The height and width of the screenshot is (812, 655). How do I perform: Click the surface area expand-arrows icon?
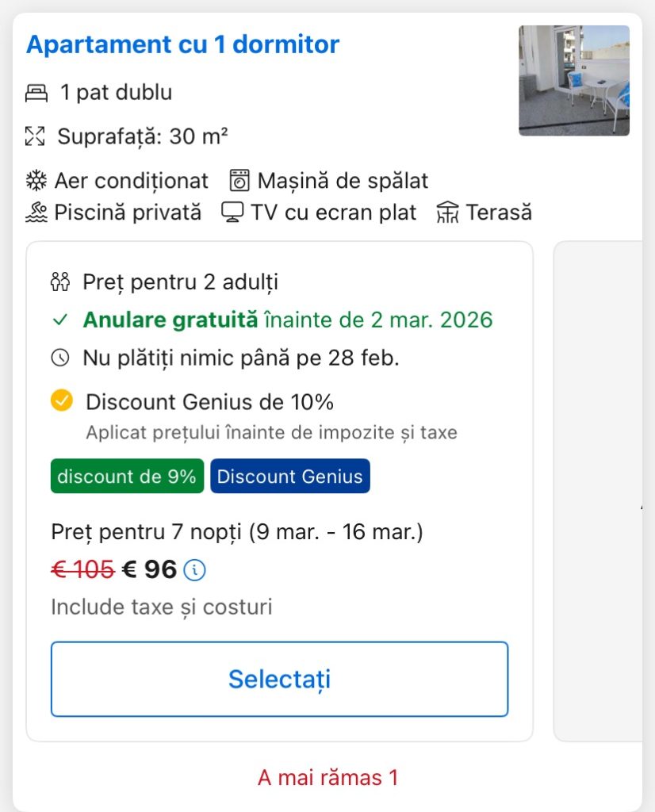pos(35,136)
